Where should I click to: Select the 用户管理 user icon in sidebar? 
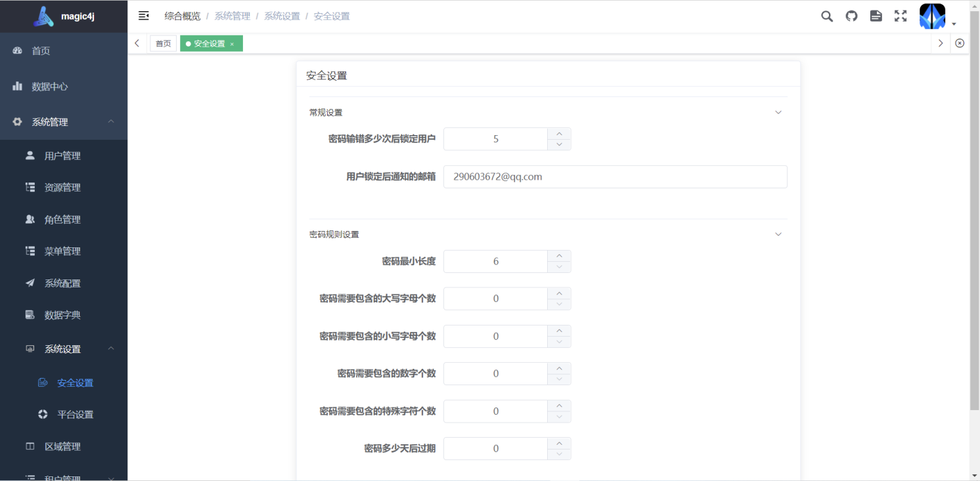tap(32, 155)
